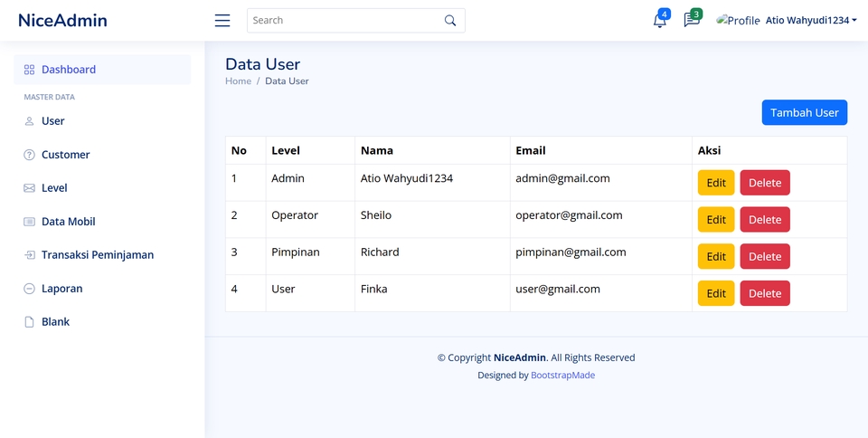This screenshot has width=868, height=438.
Task: Open notifications bell icon
Action: [659, 21]
